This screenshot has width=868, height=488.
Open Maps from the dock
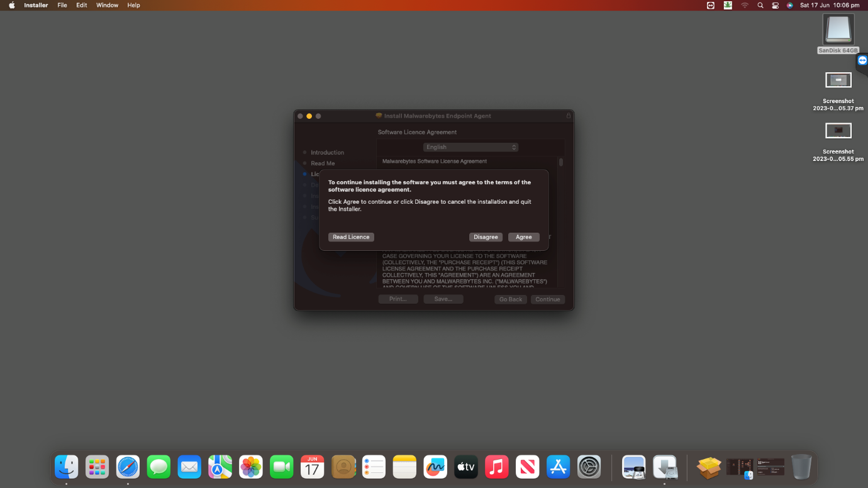(x=220, y=467)
